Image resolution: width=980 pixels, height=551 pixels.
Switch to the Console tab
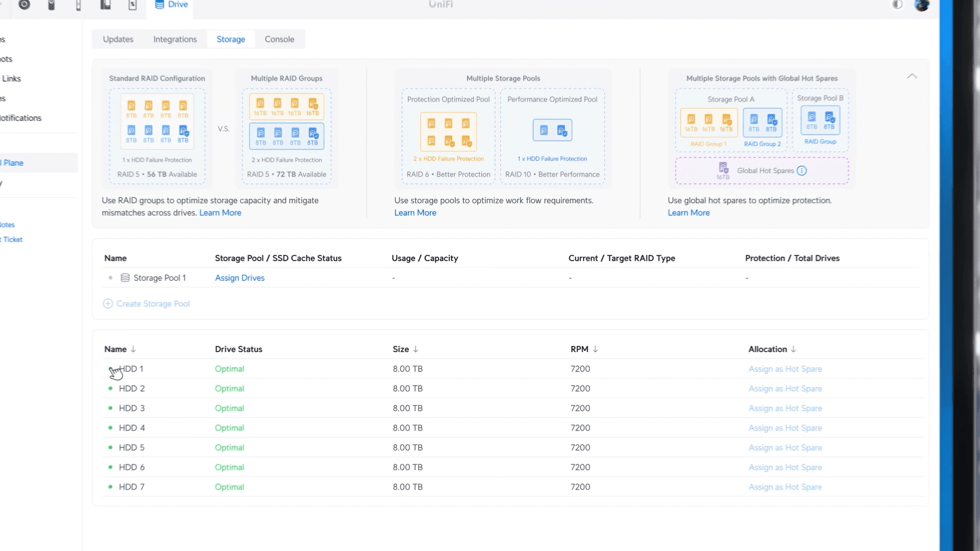click(279, 39)
